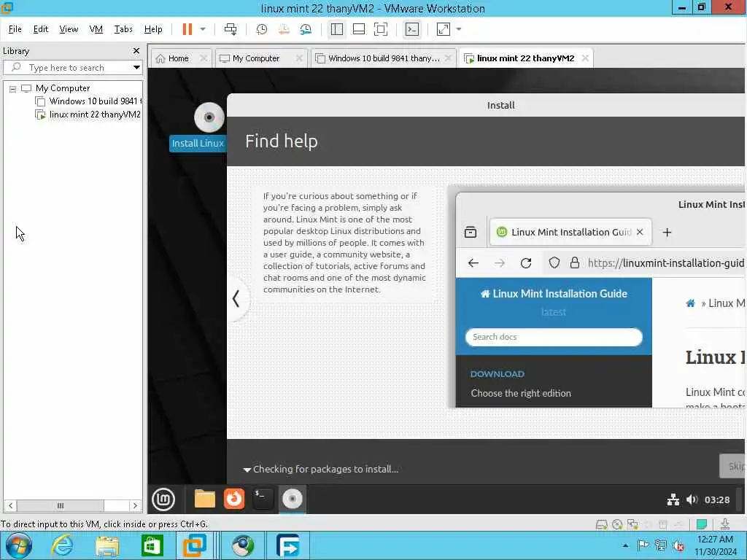This screenshot has height=560, width=747.
Task: Open the terminal from the Mint panel
Action: tap(263, 499)
